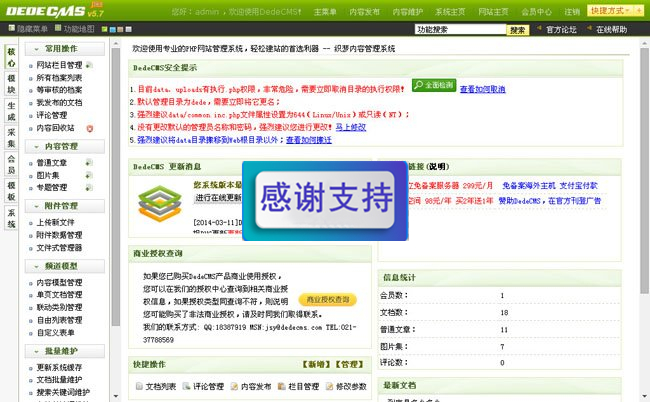Viewport: 650px width, 402px height.
Task: Click the 修改参数 shortcut icon
Action: [330, 386]
